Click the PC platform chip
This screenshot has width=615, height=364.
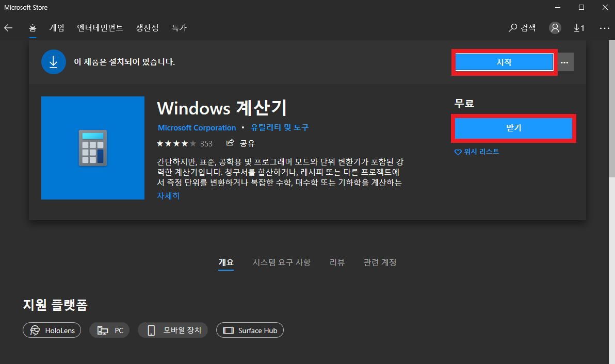(x=109, y=330)
